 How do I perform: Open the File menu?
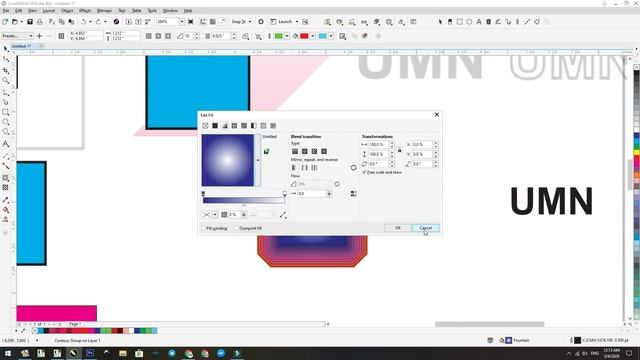pyautogui.click(x=6, y=11)
